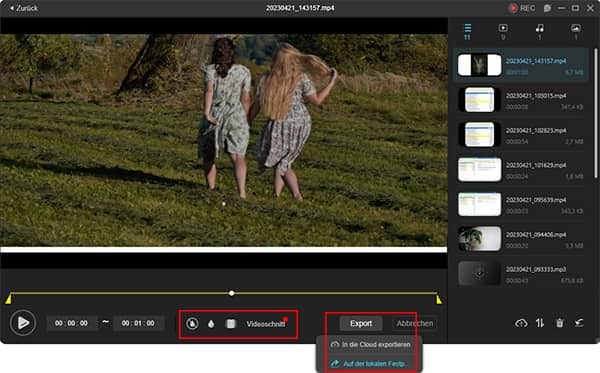Choose Auf der lokalen Festplatte export
This screenshot has width=600, height=373.
[369, 363]
